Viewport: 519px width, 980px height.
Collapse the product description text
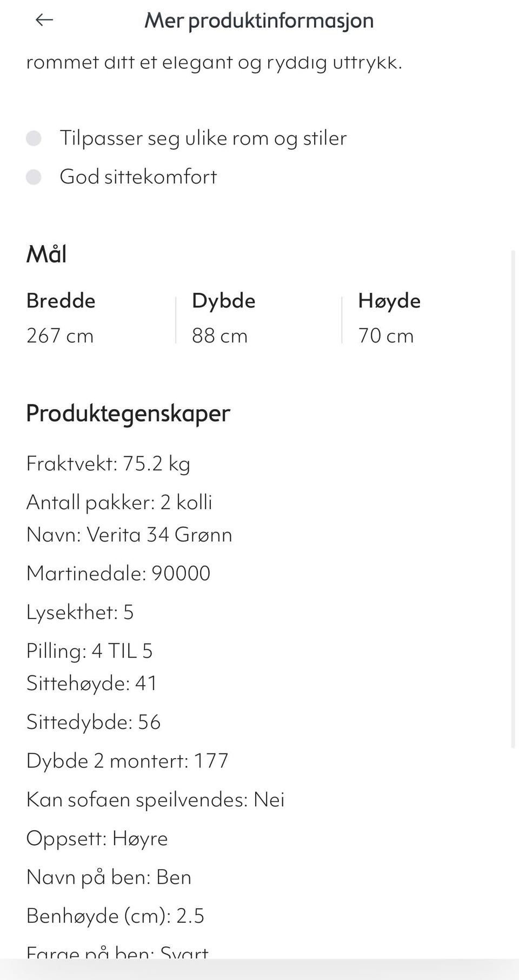213,61
